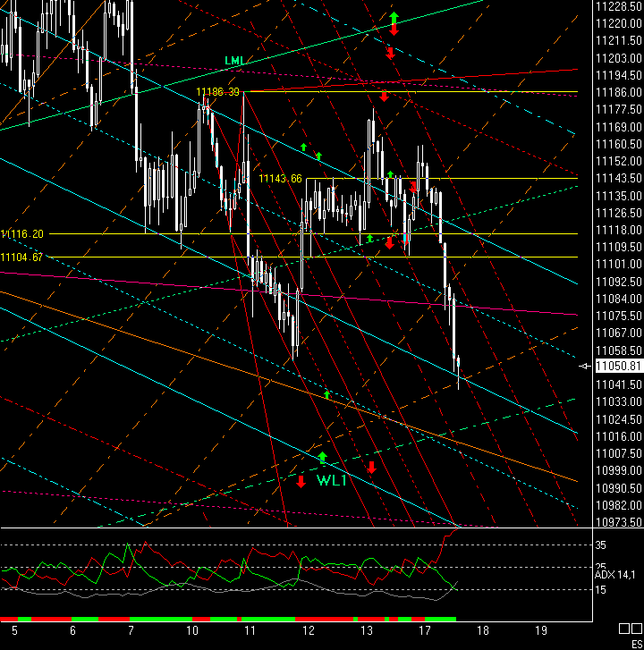Click price axis value 11109.50
The image size is (644, 650).
pos(618,247)
